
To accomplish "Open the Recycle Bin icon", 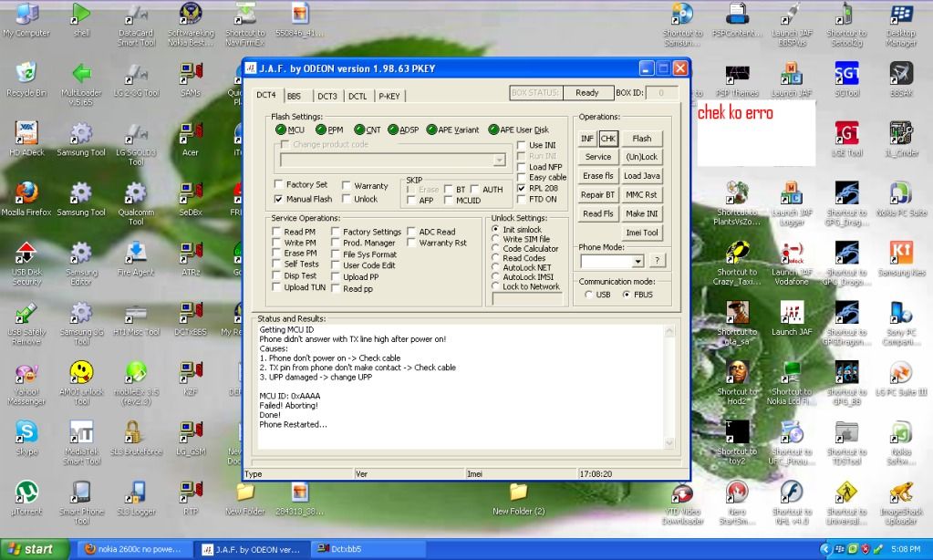I will (26, 80).
